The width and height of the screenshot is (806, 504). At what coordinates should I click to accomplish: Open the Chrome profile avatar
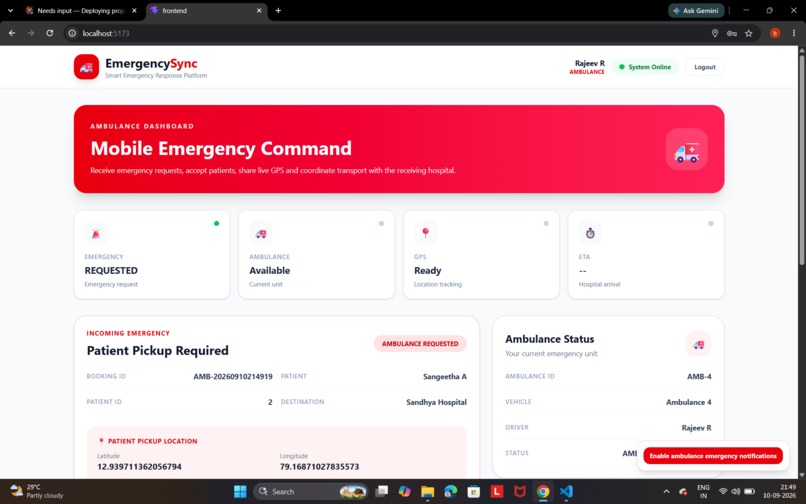[775, 33]
